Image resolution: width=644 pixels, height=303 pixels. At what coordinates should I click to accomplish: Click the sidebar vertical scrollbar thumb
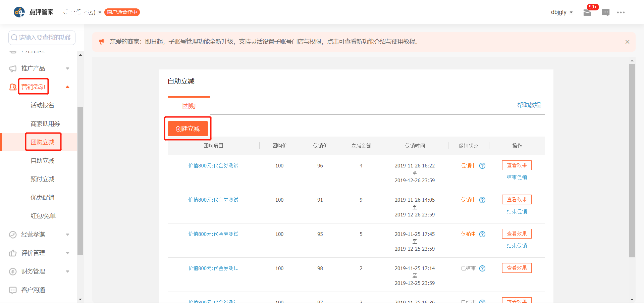[80, 181]
